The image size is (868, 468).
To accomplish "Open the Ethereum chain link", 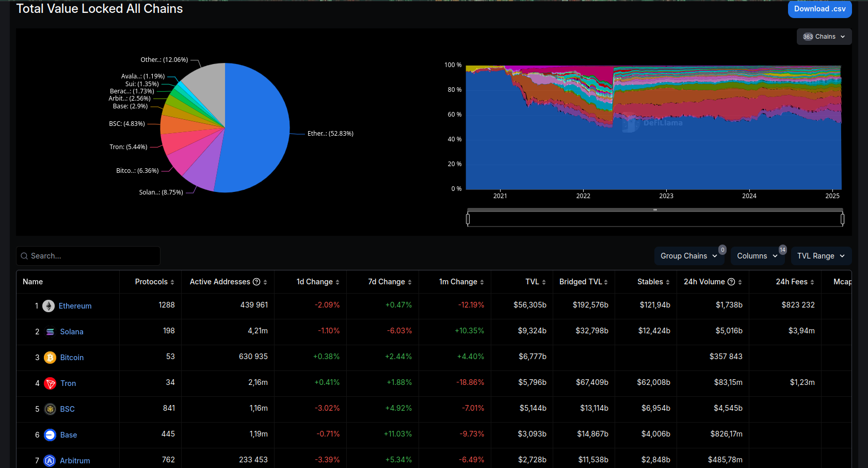I will point(75,306).
